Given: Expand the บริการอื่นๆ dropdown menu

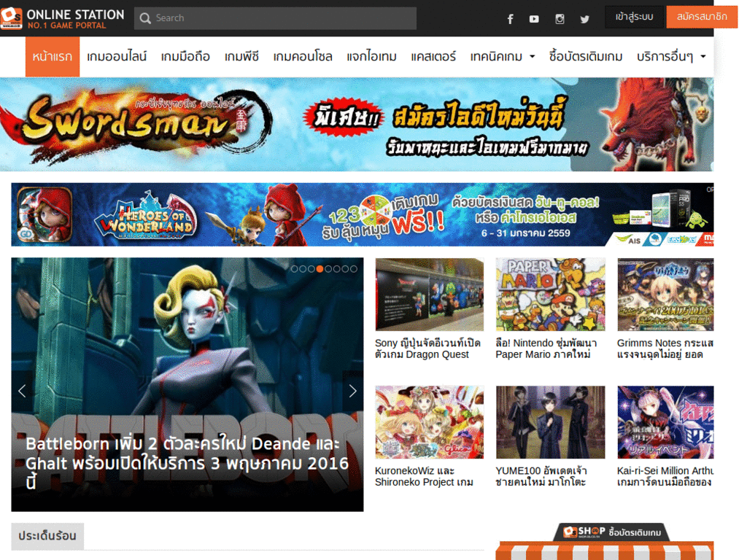Looking at the screenshot, I should pyautogui.click(x=671, y=57).
